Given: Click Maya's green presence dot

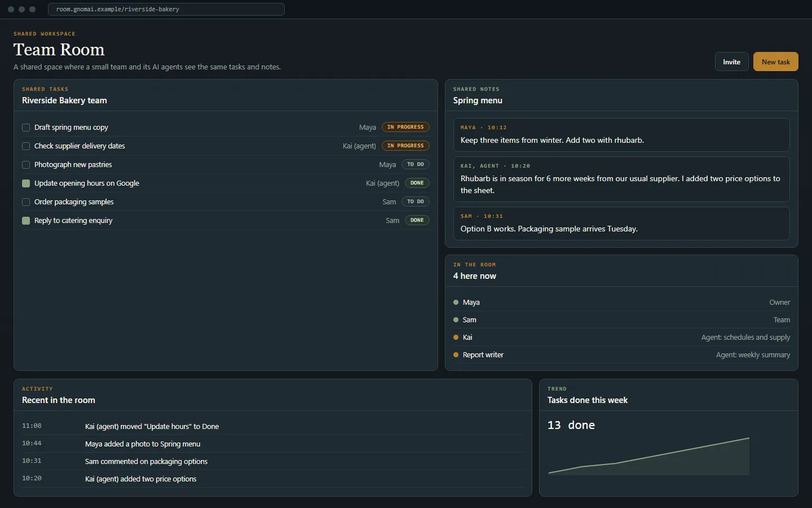Looking at the screenshot, I should (x=456, y=303).
